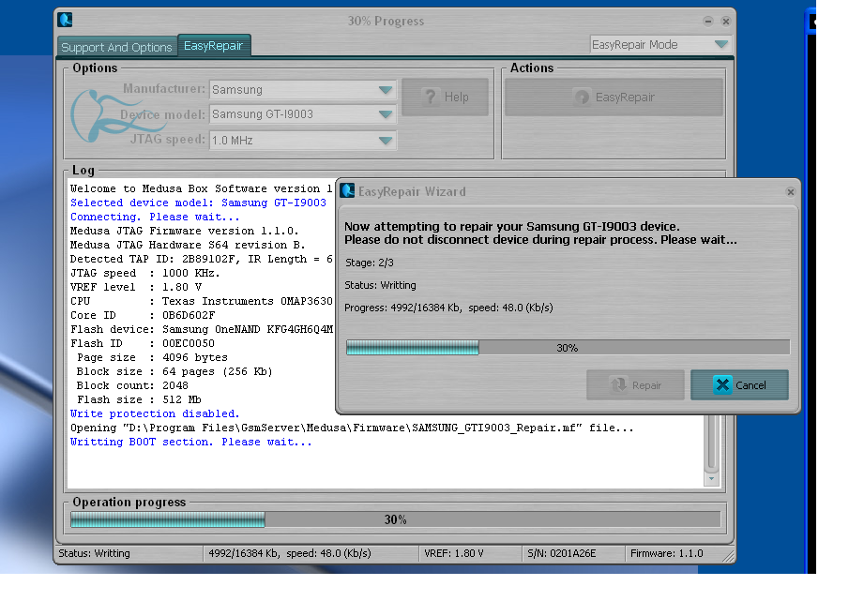Click 'Detected TAP ID: 2B89102F' log line

click(201, 259)
